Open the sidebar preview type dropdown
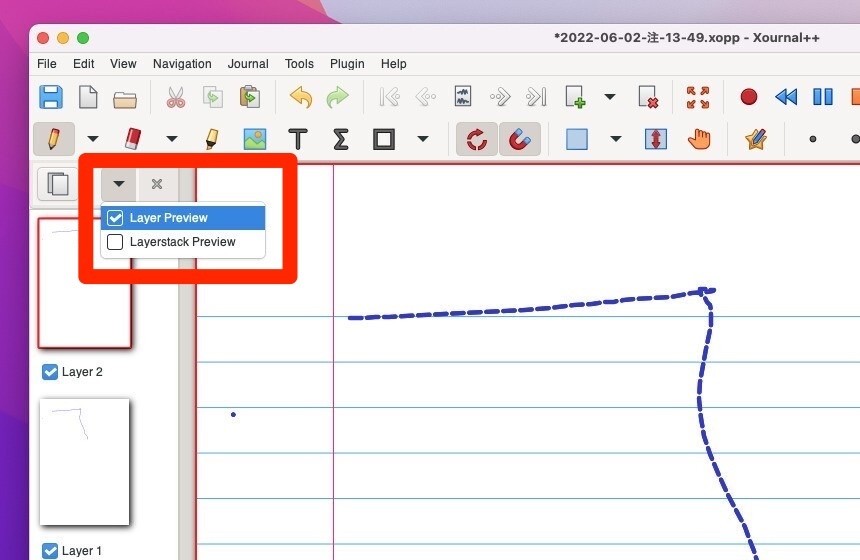Viewport: 860px width, 560px height. pyautogui.click(x=119, y=184)
